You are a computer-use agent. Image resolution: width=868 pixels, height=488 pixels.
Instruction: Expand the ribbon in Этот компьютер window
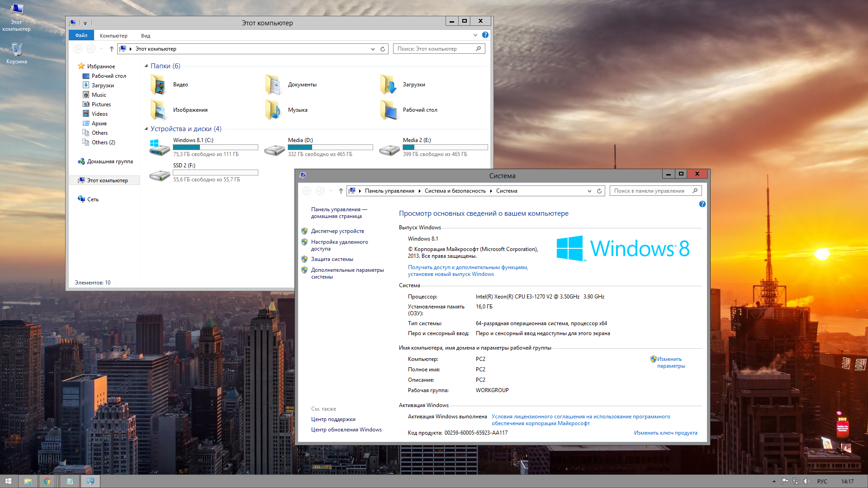(475, 35)
